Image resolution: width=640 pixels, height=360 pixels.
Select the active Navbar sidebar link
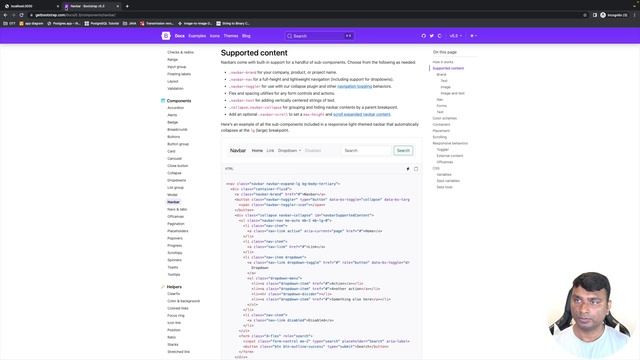point(173,202)
